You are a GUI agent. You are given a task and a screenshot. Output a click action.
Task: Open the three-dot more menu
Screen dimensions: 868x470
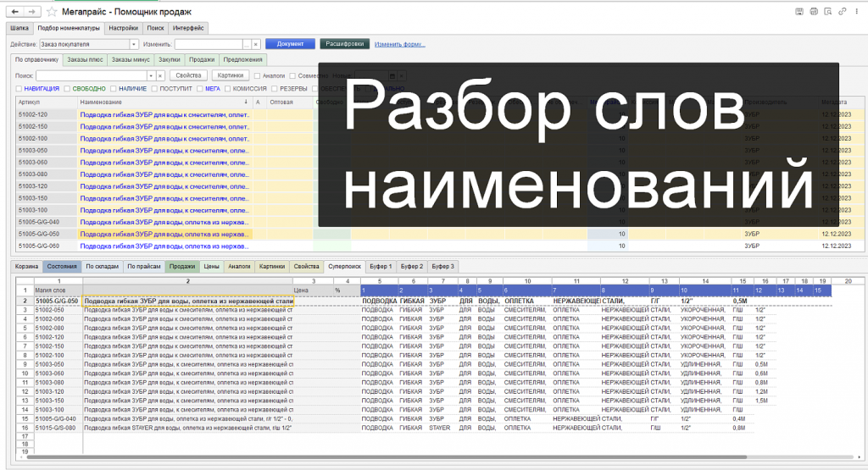point(856,11)
